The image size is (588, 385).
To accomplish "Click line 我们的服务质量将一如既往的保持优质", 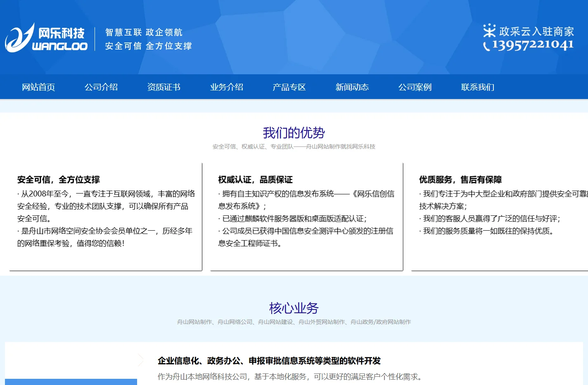I will [486, 231].
